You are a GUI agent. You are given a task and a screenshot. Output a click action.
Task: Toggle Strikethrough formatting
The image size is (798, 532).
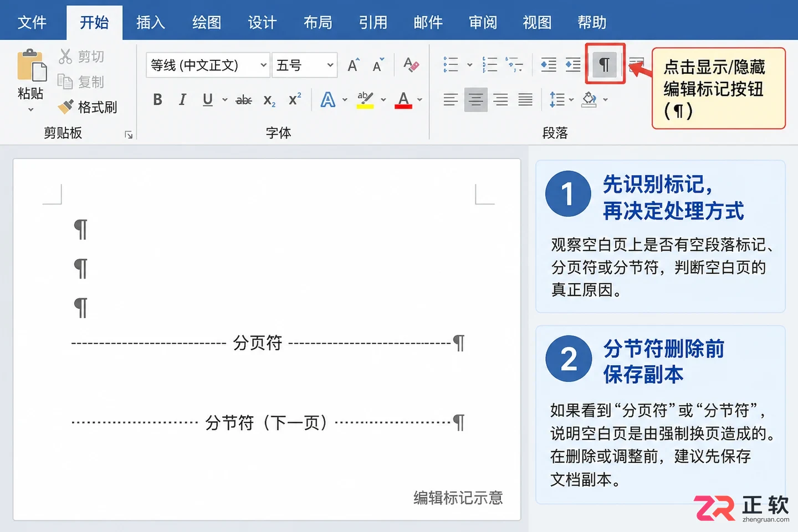pyautogui.click(x=244, y=100)
